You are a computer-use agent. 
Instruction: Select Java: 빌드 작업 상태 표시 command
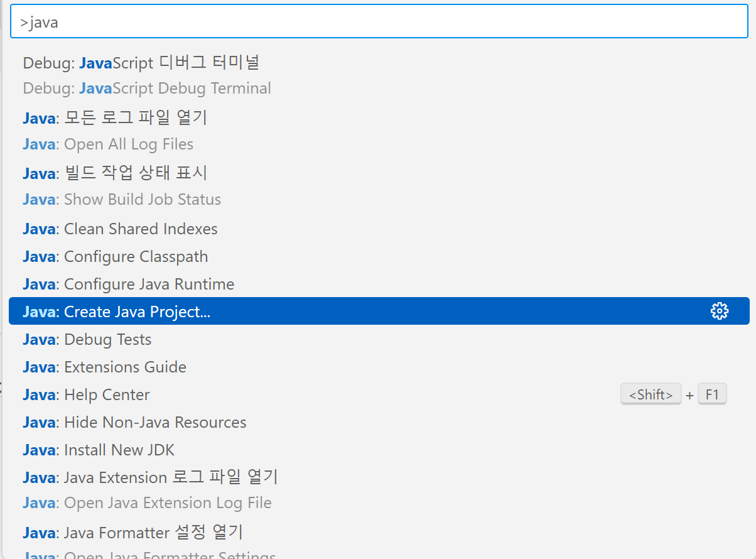[379, 185]
